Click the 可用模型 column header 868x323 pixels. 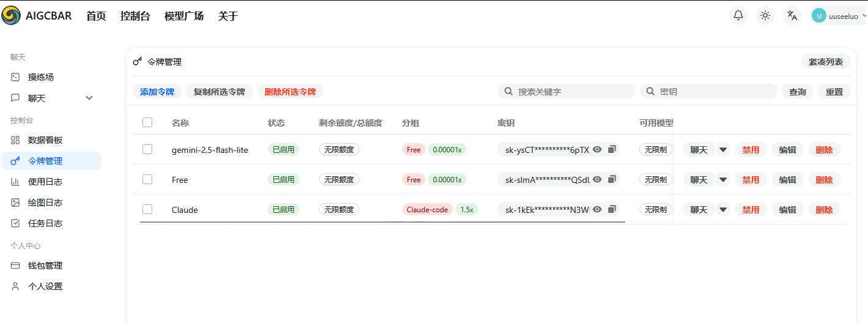[x=657, y=123]
